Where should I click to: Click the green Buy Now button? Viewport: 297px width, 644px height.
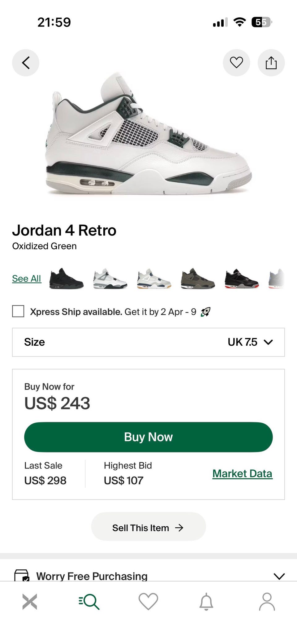pyautogui.click(x=148, y=437)
